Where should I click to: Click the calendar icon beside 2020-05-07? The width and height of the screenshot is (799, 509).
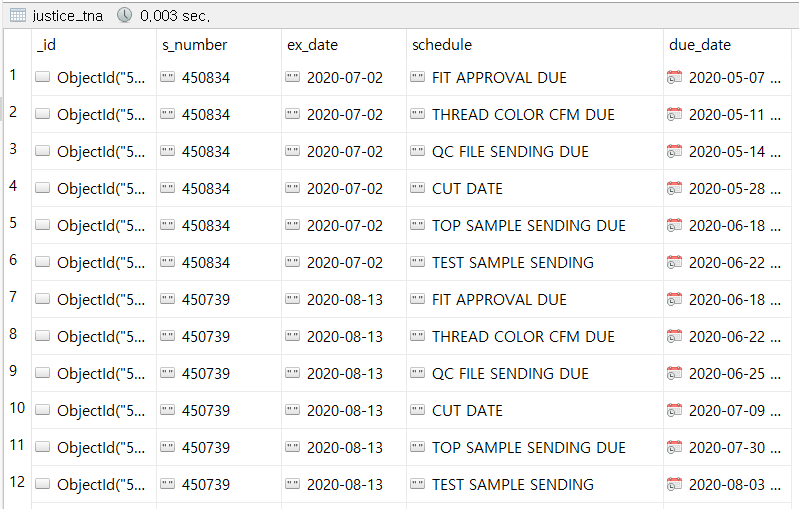pyautogui.click(x=675, y=78)
